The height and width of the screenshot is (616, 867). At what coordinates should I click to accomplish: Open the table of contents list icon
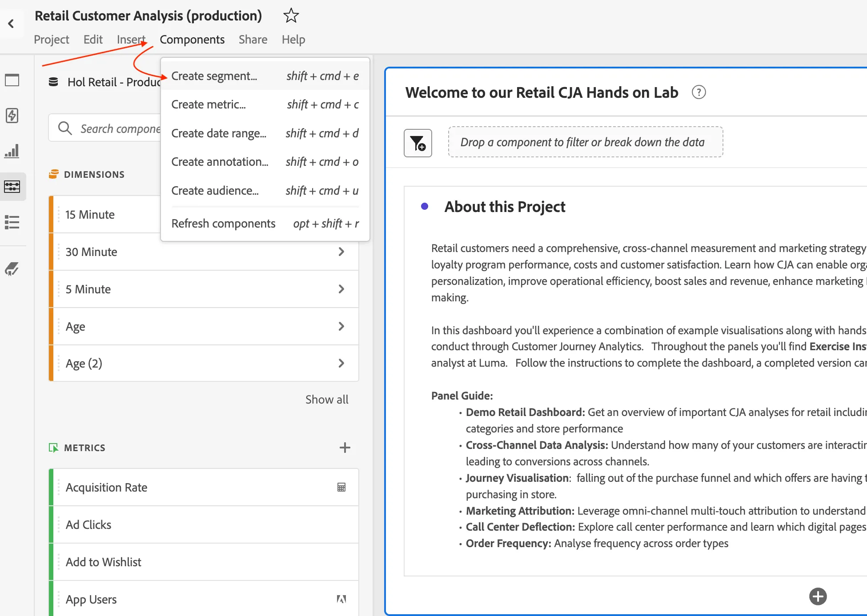[x=12, y=222]
